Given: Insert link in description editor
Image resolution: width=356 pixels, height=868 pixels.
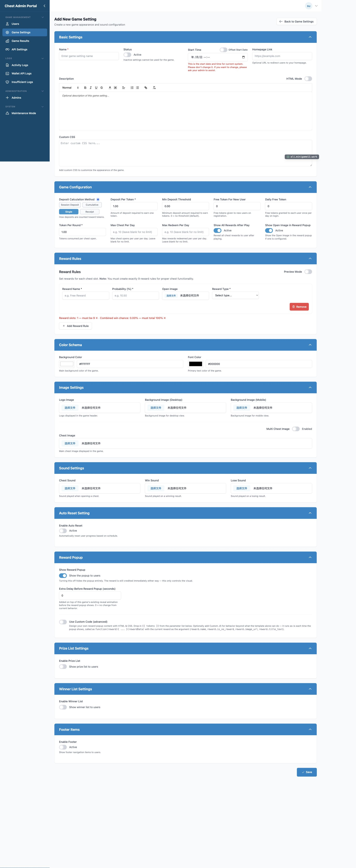Looking at the screenshot, I should pos(146,88).
